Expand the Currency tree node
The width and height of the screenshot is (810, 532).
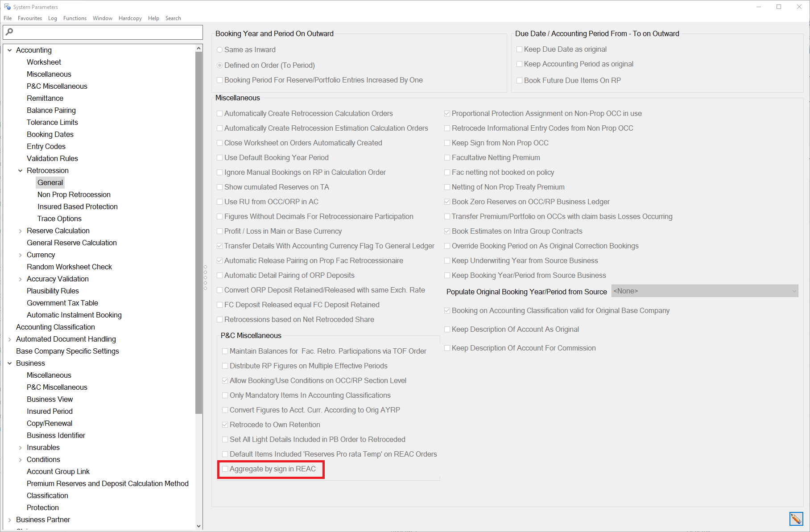click(21, 255)
